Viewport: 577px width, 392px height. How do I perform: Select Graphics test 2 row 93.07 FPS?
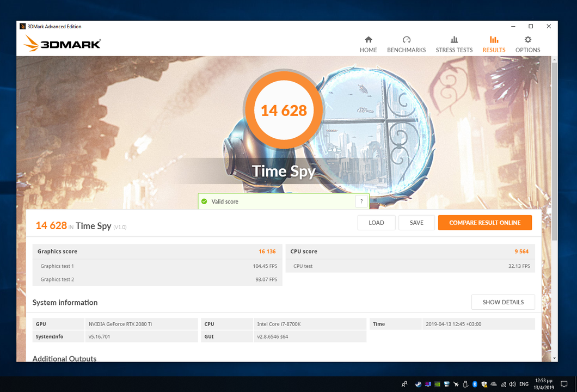157,279
